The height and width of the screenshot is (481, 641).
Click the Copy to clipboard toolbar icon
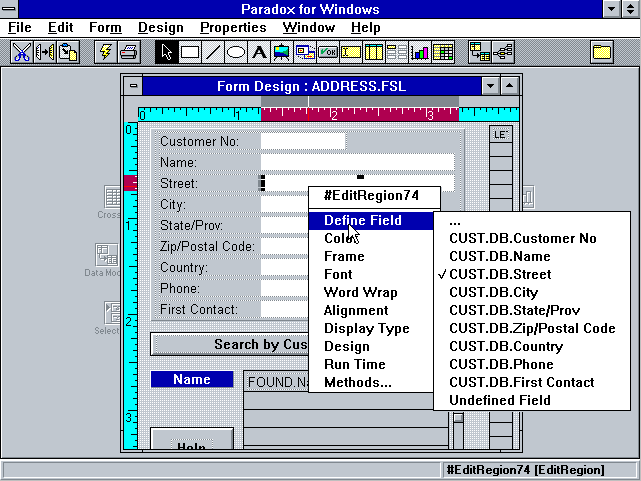(45, 52)
